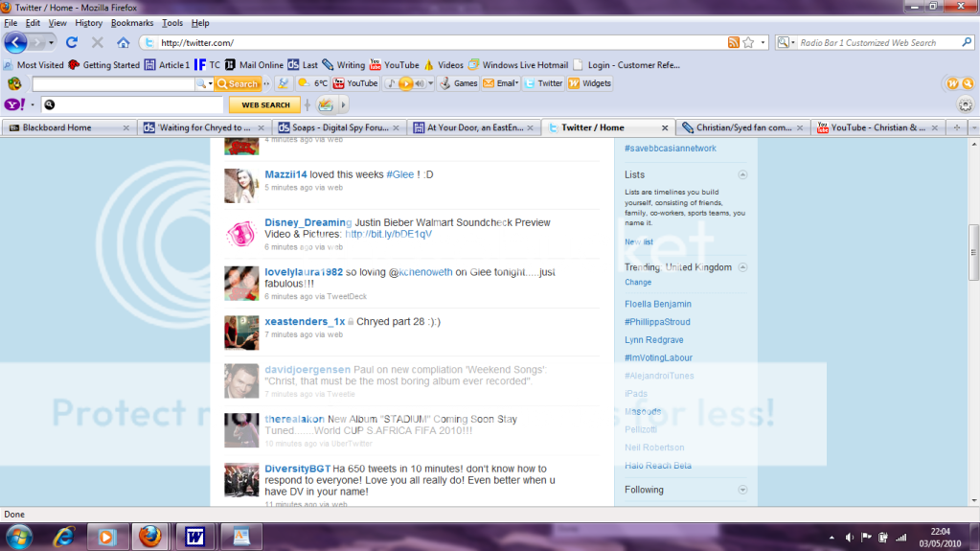The width and height of the screenshot is (980, 551).
Task: Collapse the Lists sidebar section
Action: [x=742, y=175]
